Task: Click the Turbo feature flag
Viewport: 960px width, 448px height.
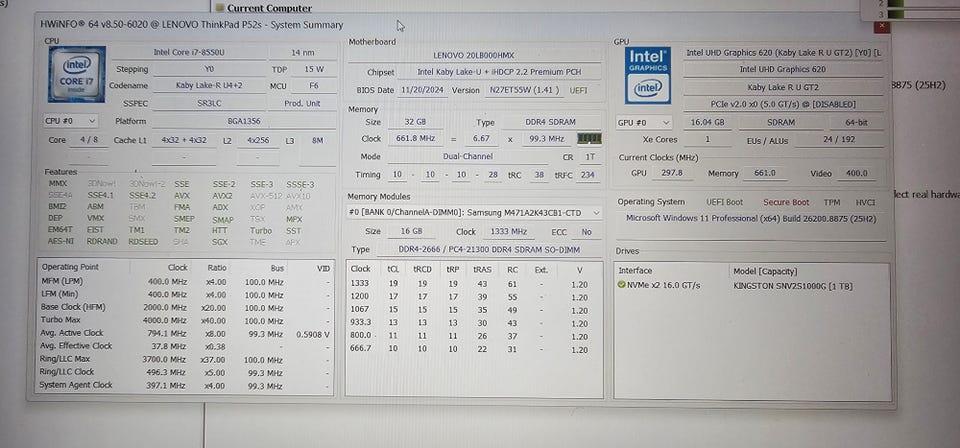Action: [260, 231]
